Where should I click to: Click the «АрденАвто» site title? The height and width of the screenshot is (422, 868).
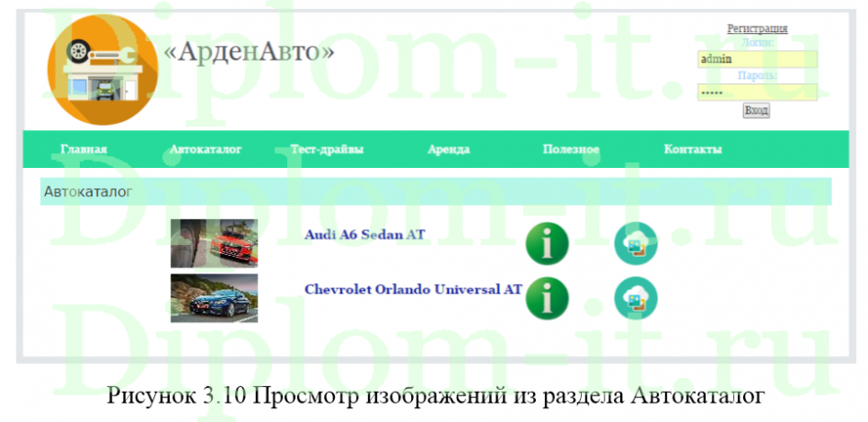click(249, 53)
